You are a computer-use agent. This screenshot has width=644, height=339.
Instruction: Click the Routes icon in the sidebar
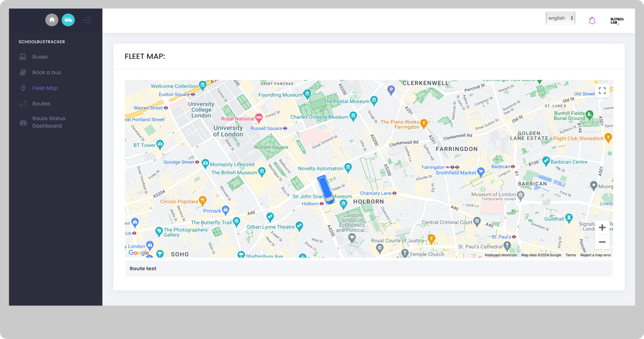pyautogui.click(x=23, y=104)
